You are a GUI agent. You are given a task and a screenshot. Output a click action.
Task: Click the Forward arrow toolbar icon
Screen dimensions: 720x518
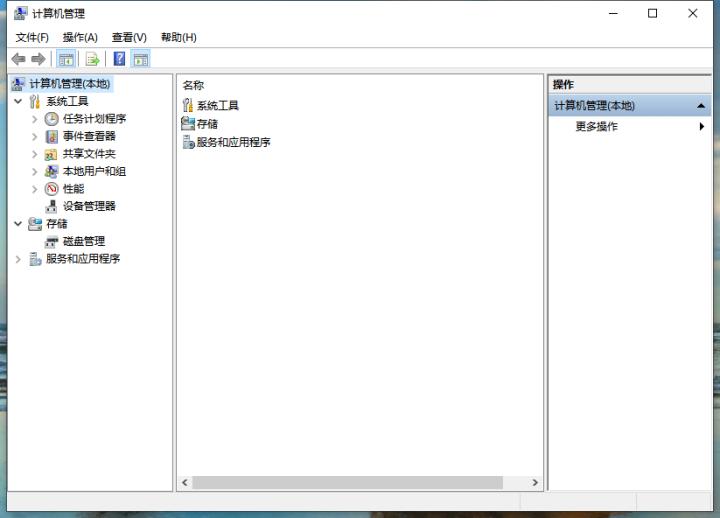click(38, 59)
